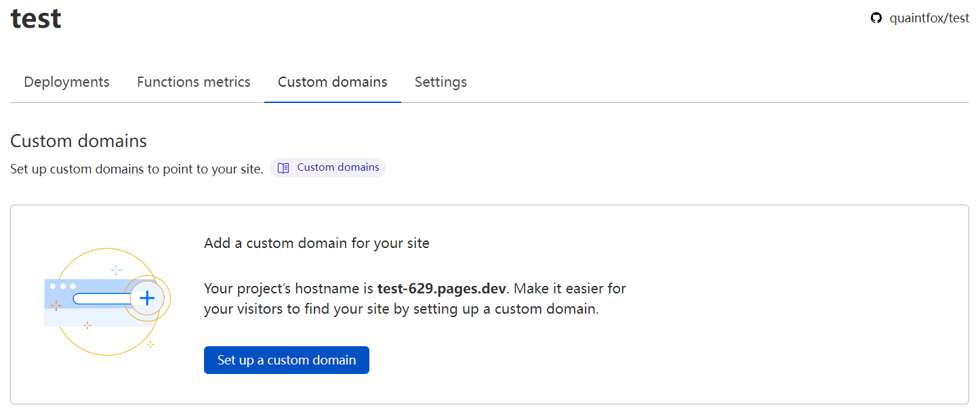This screenshot has width=980, height=416.
Task: Click the book icon in documentation badge
Action: pyautogui.click(x=283, y=168)
